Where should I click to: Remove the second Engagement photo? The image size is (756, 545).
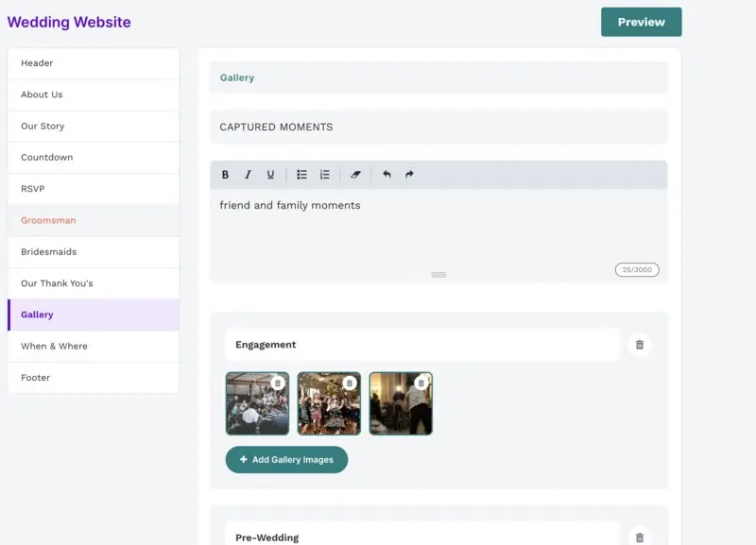350,383
